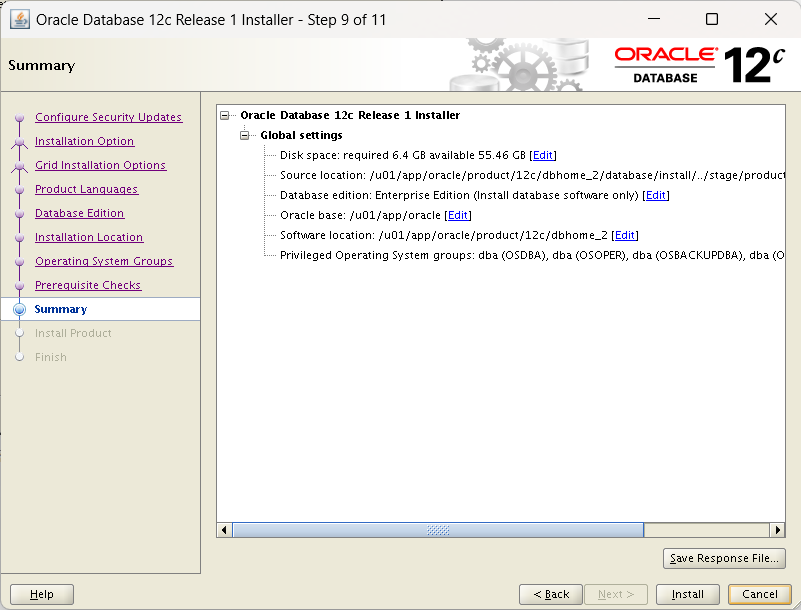Collapse the Oracle Database 12c Release 1 Installer node
The image size is (801, 610).
(225, 115)
